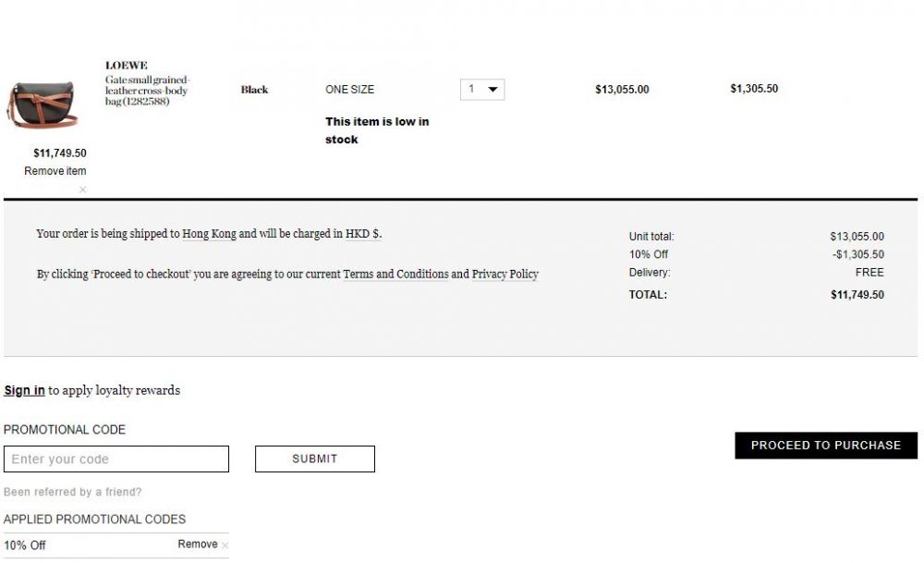The image size is (924, 563).
Task: Click the ONE SIZE label
Action: pos(349,90)
